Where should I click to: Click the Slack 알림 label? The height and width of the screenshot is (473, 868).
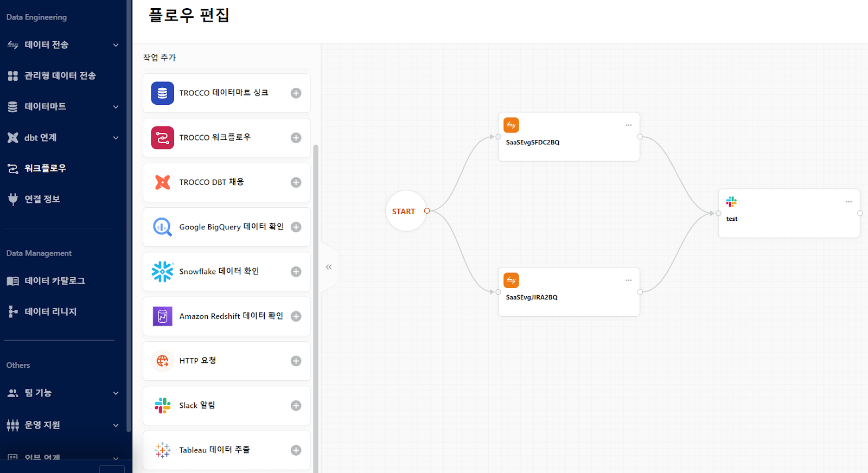pyautogui.click(x=197, y=406)
